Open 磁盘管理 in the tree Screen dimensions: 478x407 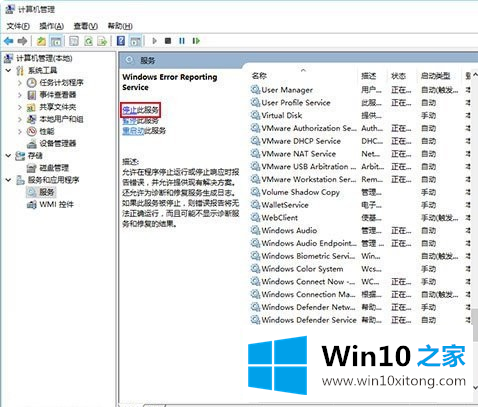pos(54,168)
